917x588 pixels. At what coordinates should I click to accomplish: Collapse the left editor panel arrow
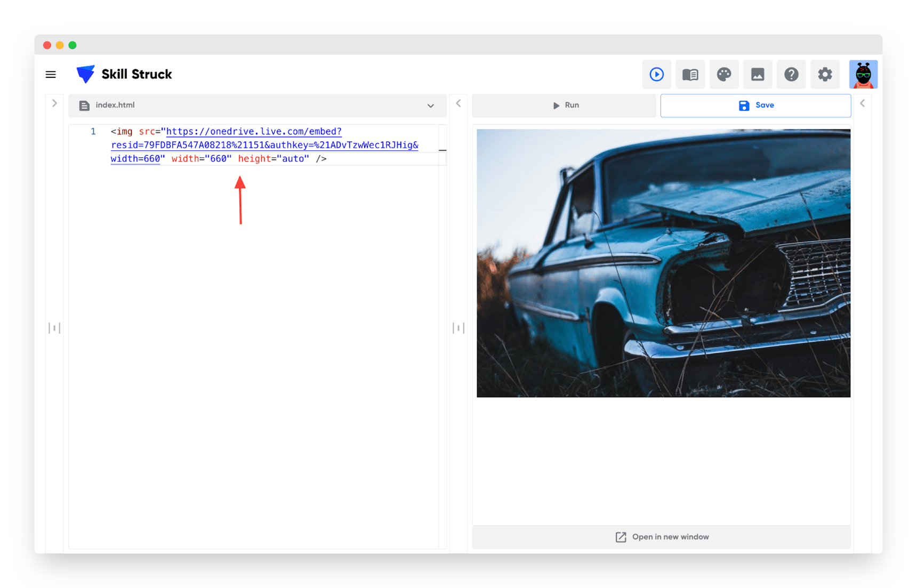coord(54,103)
